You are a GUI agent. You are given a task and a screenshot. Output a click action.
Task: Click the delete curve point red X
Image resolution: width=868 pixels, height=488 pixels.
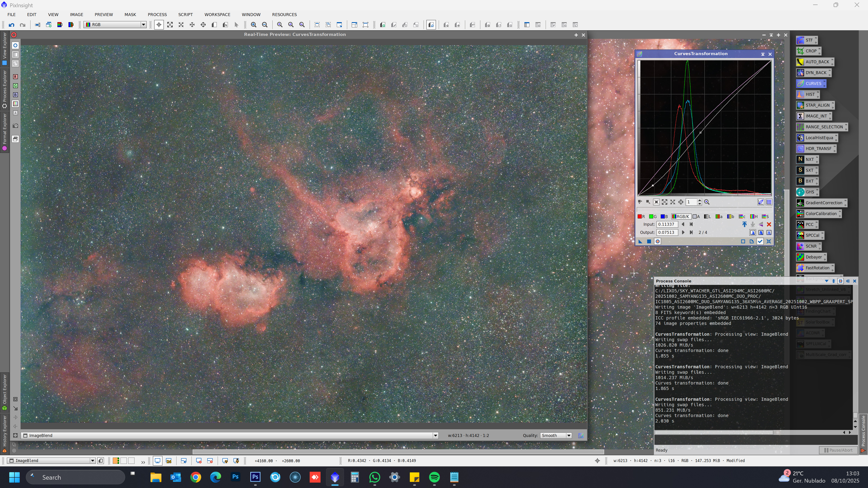tap(769, 224)
